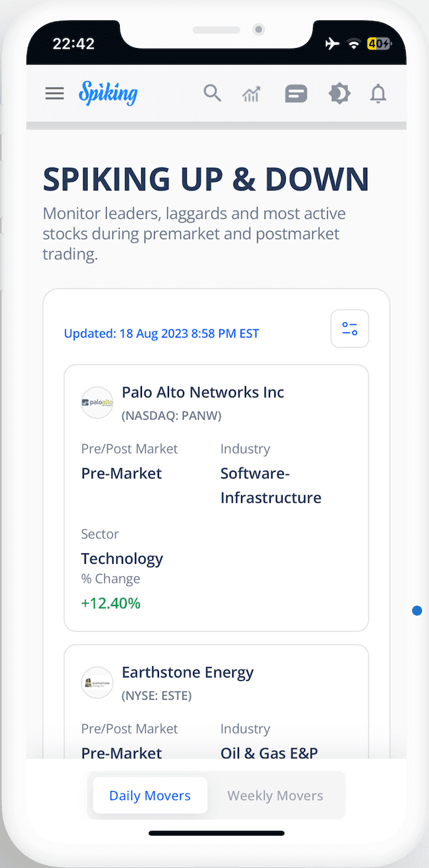
Task: Click the +12.40% change value
Action: 111,603
